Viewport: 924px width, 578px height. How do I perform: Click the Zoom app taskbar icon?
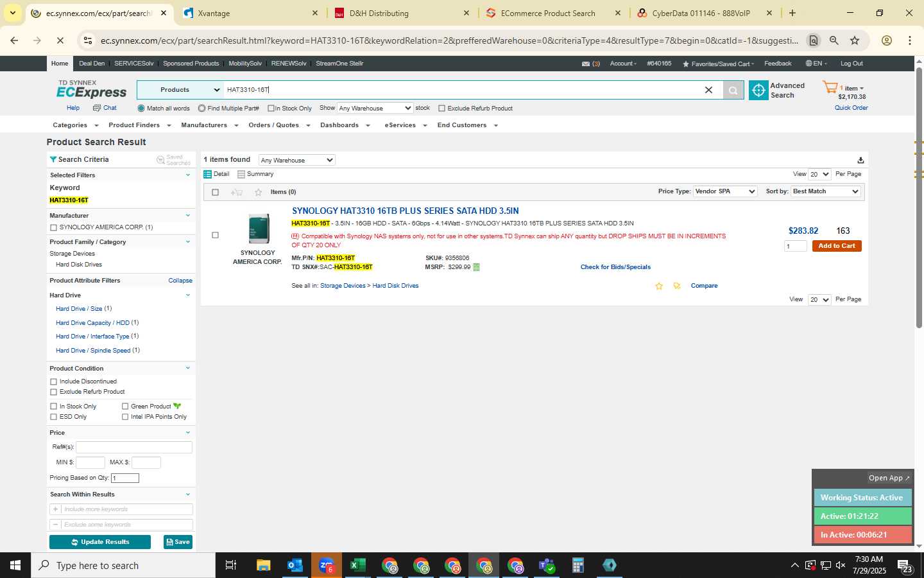pos(327,565)
